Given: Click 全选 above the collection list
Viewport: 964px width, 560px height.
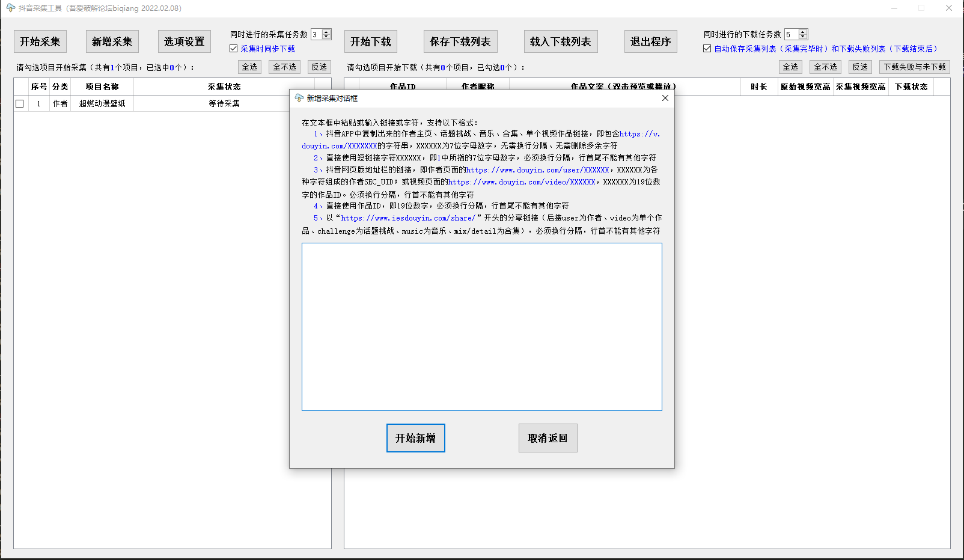Looking at the screenshot, I should pyautogui.click(x=249, y=67).
